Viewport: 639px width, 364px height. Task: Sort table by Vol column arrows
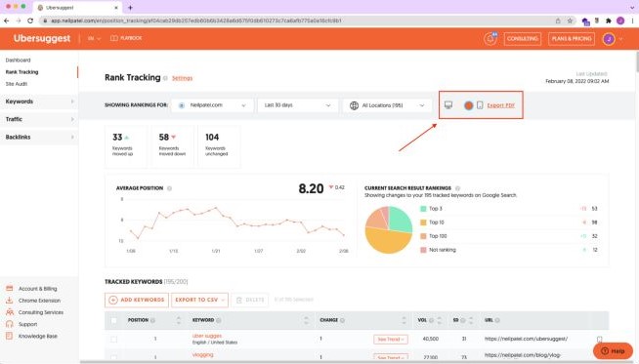[440, 320]
